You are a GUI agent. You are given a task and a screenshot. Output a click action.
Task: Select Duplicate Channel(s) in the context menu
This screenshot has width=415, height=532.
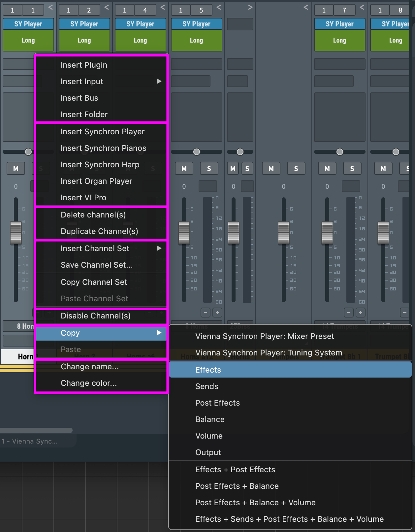[99, 231]
